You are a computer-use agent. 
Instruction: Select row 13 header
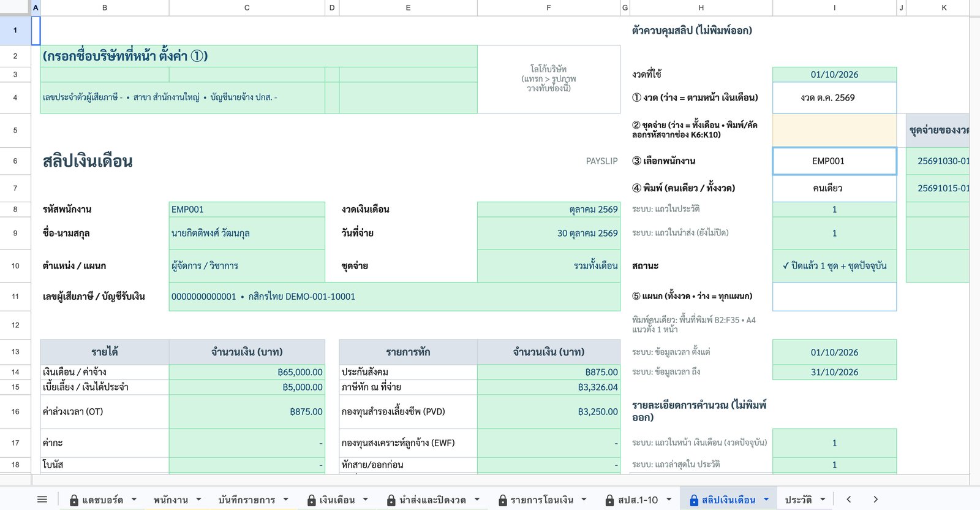(15, 352)
